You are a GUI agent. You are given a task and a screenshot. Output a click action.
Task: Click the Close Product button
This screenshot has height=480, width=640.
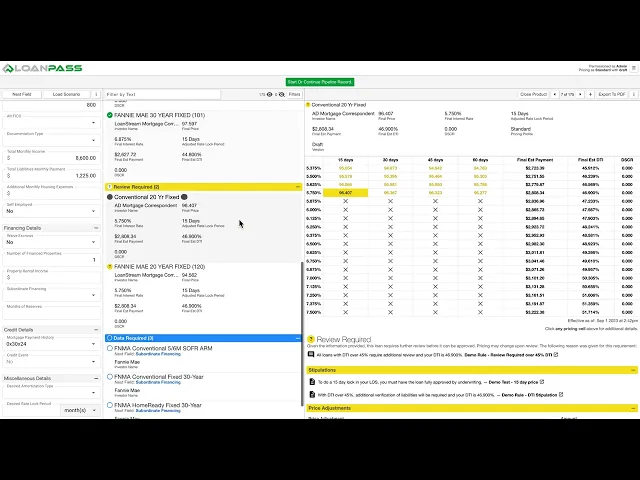(533, 94)
